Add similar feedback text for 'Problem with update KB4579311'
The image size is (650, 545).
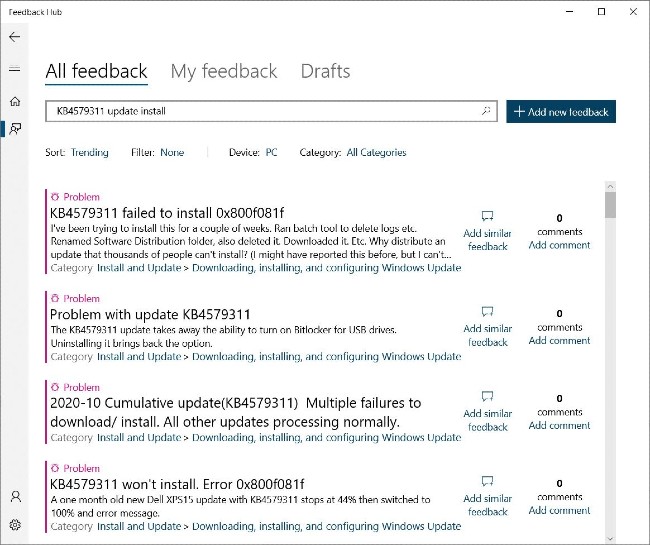(488, 335)
